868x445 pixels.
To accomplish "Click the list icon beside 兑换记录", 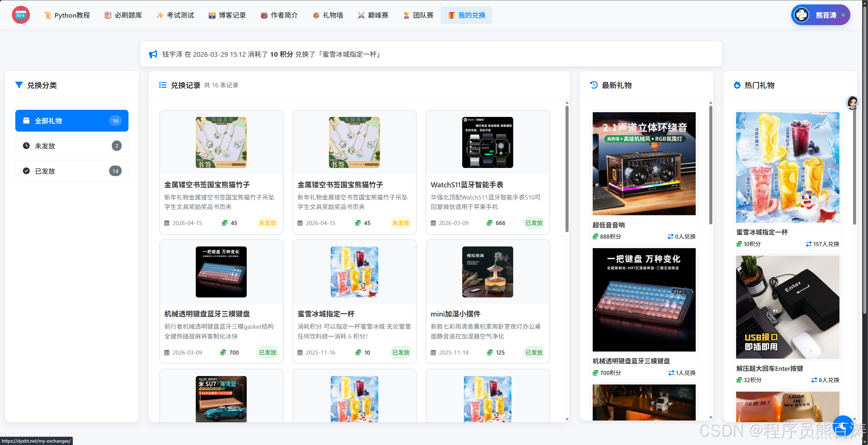I will coord(163,85).
